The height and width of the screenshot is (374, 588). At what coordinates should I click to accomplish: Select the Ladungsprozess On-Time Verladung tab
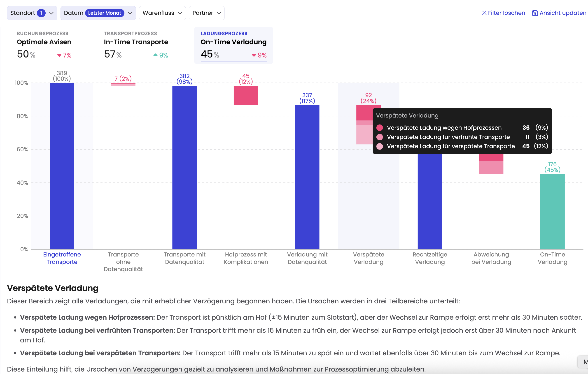233,42
